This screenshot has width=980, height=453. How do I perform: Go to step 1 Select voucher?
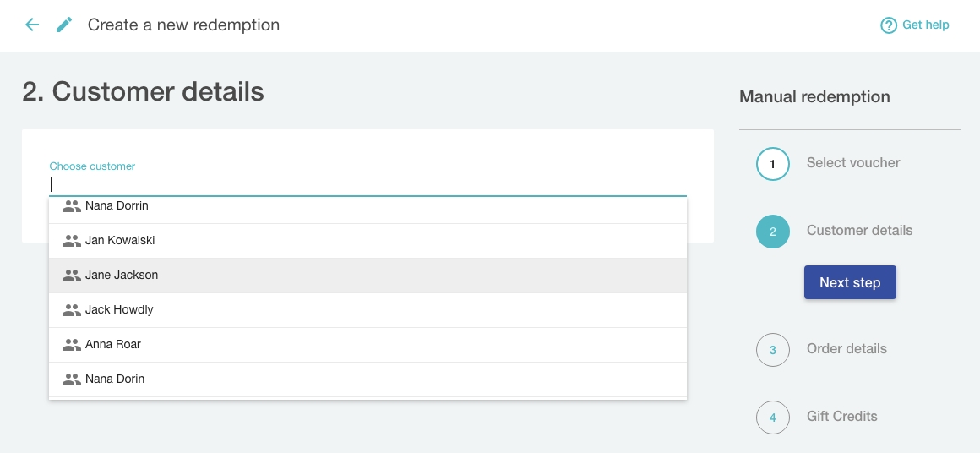(852, 163)
